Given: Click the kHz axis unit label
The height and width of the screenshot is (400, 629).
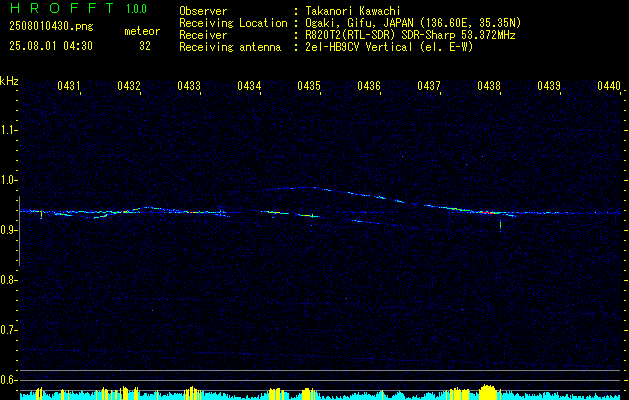Looking at the screenshot, I should click(x=9, y=81).
